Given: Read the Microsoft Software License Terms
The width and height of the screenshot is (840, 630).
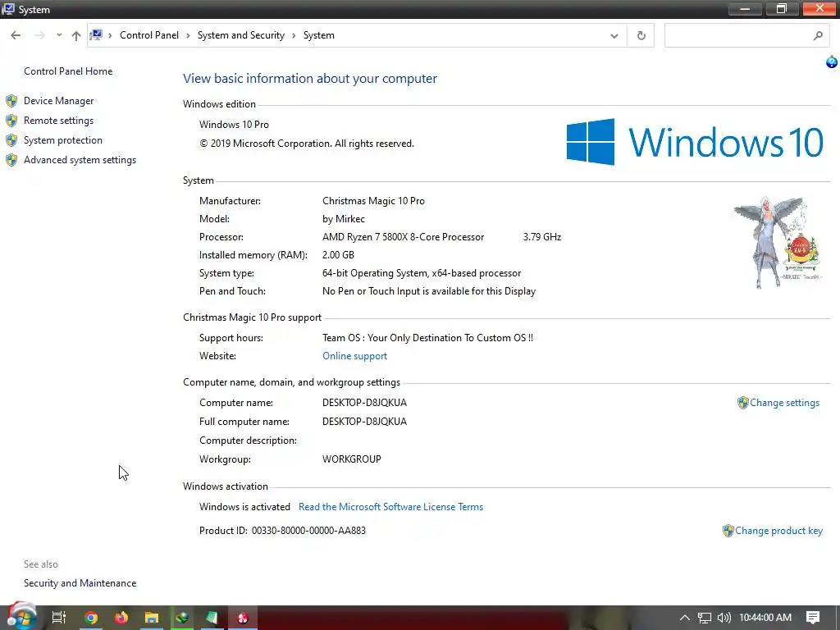Looking at the screenshot, I should tap(390, 507).
